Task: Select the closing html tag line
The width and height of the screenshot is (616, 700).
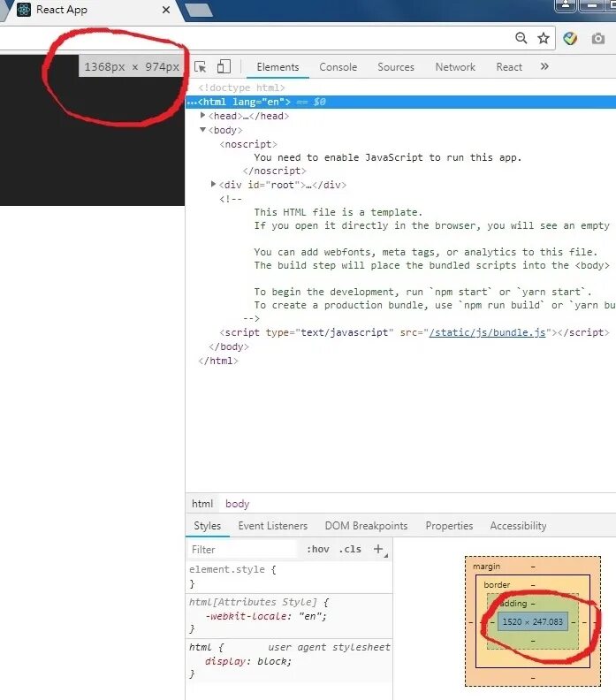Action: 218,361
